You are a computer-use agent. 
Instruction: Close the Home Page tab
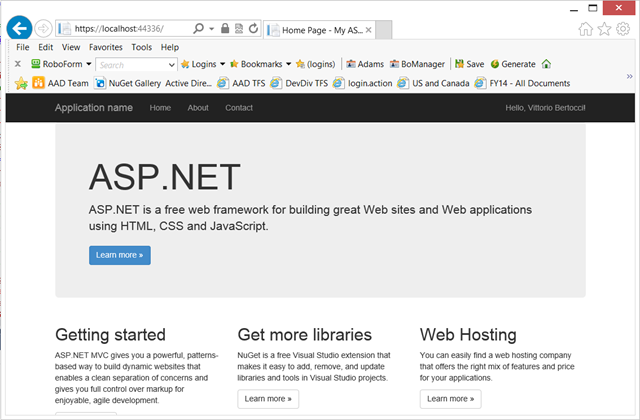(369, 30)
